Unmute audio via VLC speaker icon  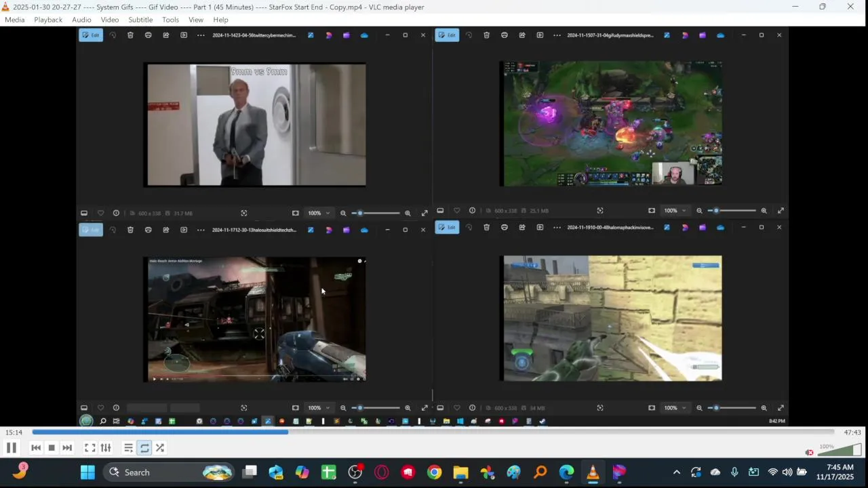click(x=809, y=452)
